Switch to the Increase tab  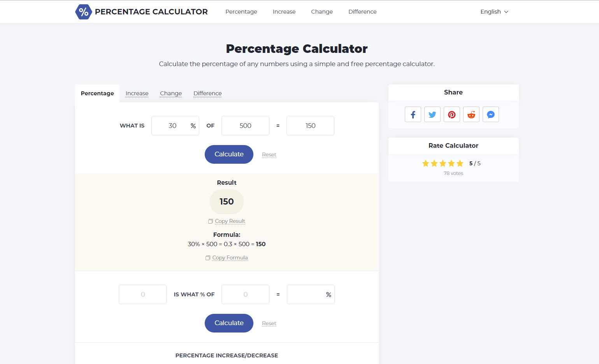click(x=137, y=93)
